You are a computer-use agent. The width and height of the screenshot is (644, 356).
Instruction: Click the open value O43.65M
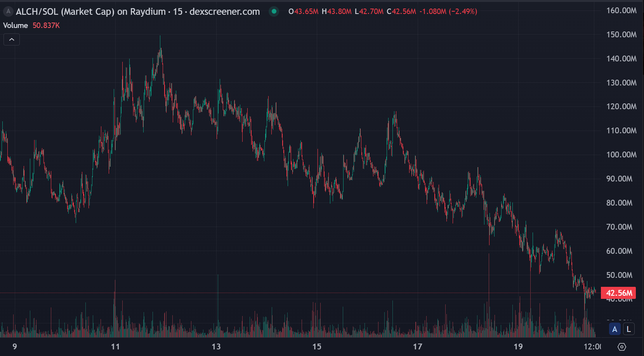point(303,12)
